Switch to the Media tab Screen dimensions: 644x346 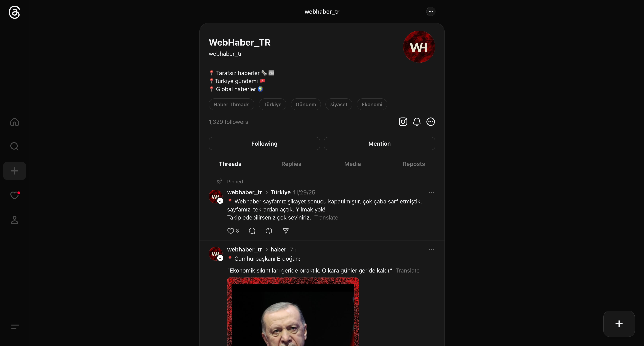352,164
